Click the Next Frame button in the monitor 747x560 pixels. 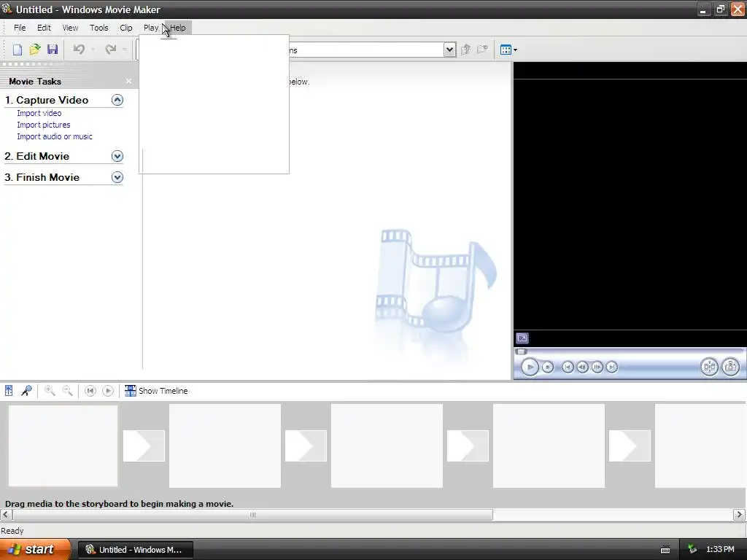click(x=597, y=367)
